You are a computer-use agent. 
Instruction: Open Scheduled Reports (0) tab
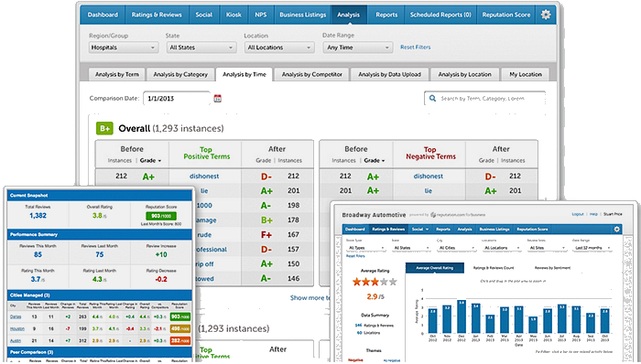(x=440, y=15)
